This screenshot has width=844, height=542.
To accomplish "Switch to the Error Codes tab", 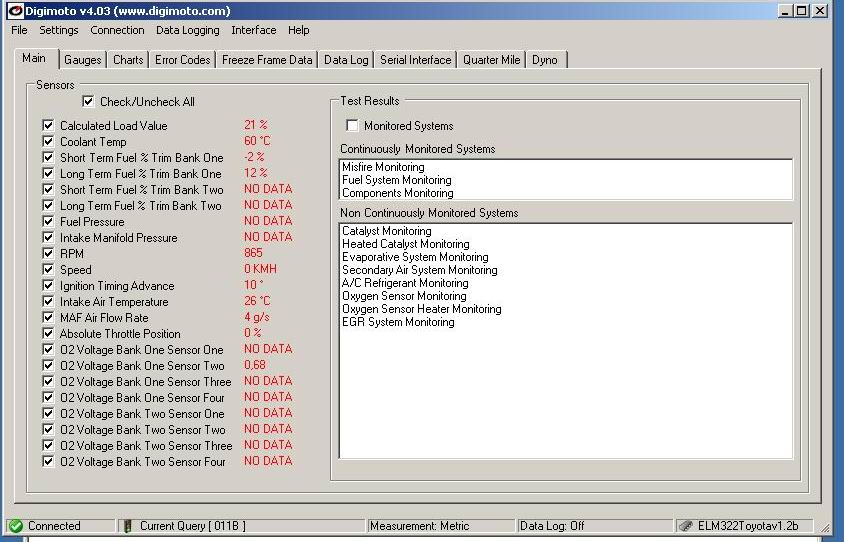I will [182, 60].
